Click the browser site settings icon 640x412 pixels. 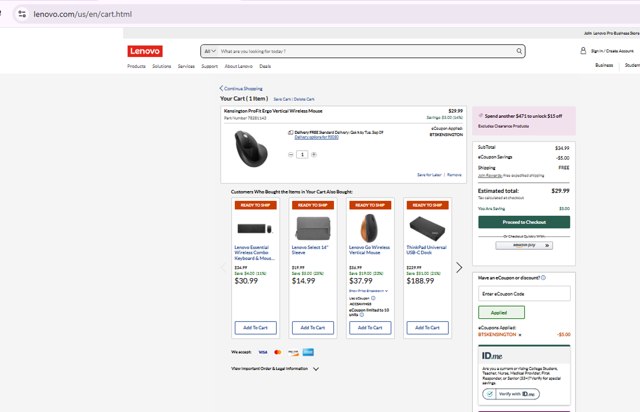[x=22, y=14]
